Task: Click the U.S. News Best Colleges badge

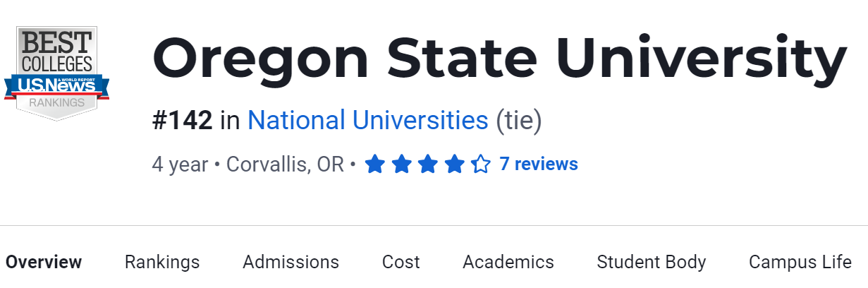Action: (56, 73)
